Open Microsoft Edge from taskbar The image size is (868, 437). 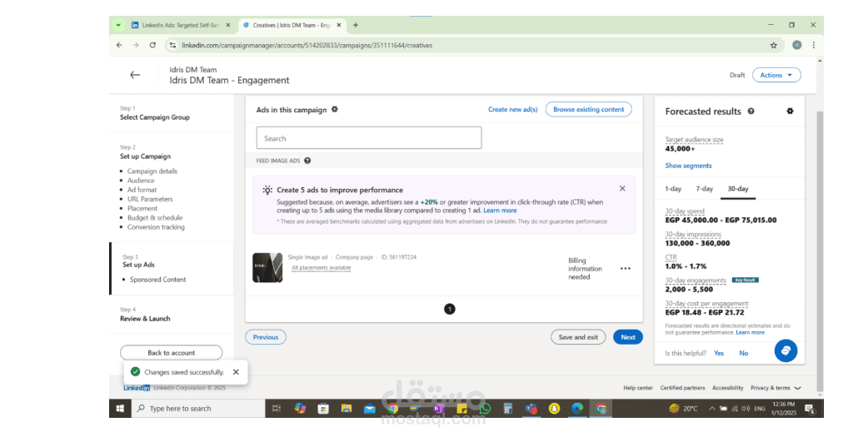577,409
